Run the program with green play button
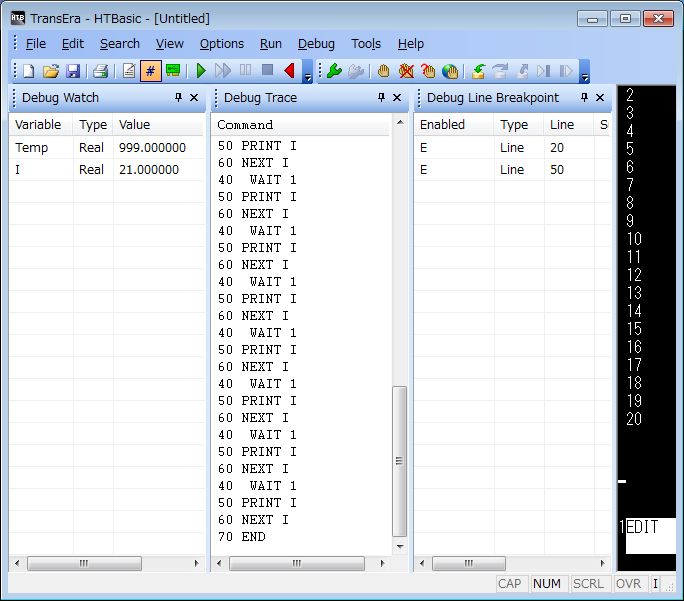 point(201,71)
